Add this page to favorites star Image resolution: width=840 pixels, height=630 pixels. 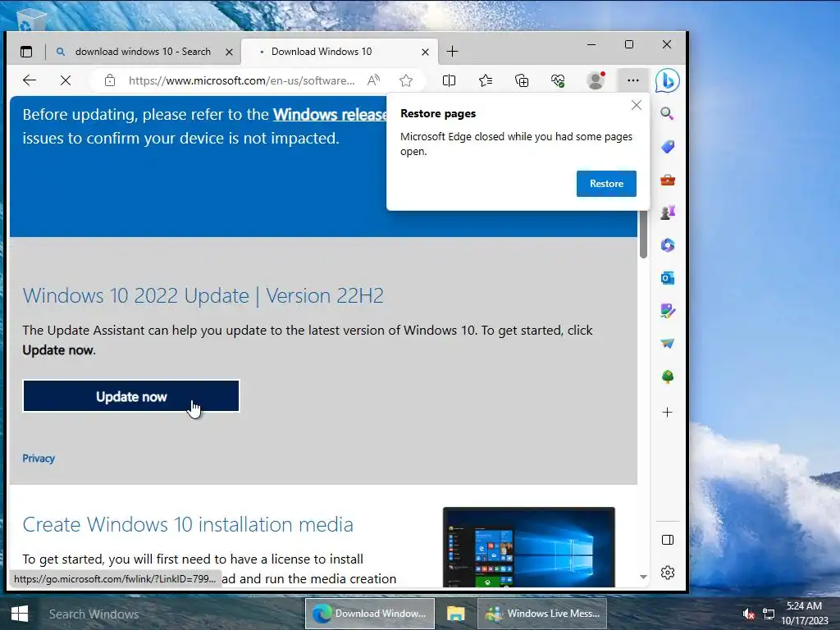[x=406, y=80]
